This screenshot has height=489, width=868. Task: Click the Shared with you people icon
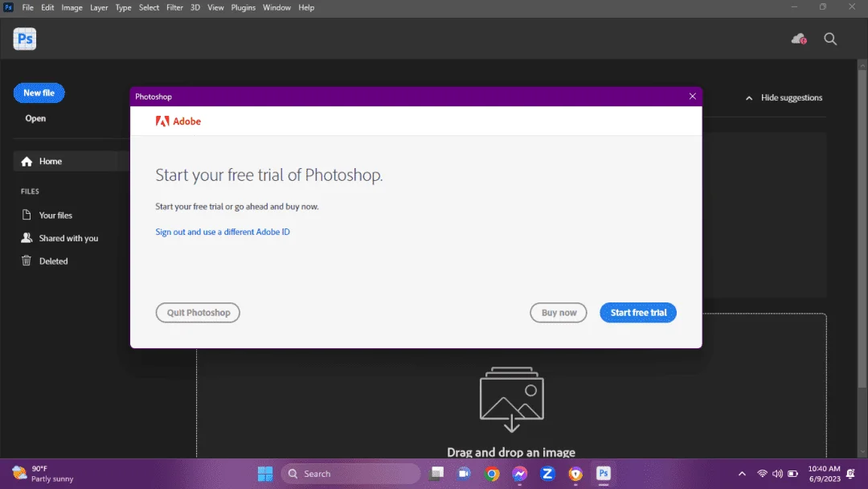click(26, 237)
